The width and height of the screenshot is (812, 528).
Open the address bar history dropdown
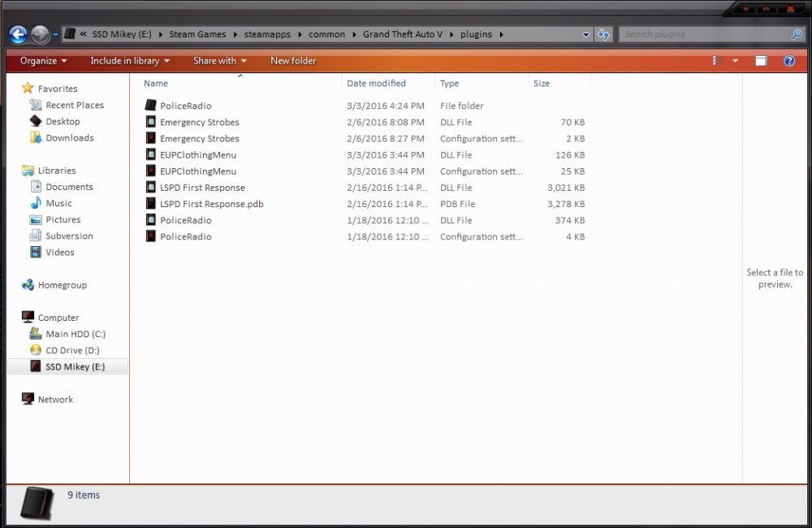click(x=585, y=35)
